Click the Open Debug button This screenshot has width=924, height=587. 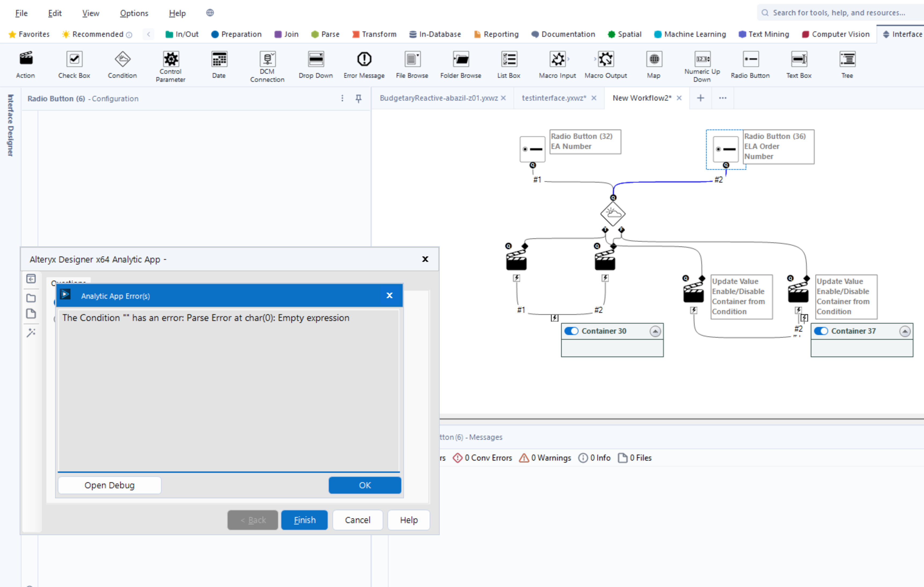coord(109,485)
